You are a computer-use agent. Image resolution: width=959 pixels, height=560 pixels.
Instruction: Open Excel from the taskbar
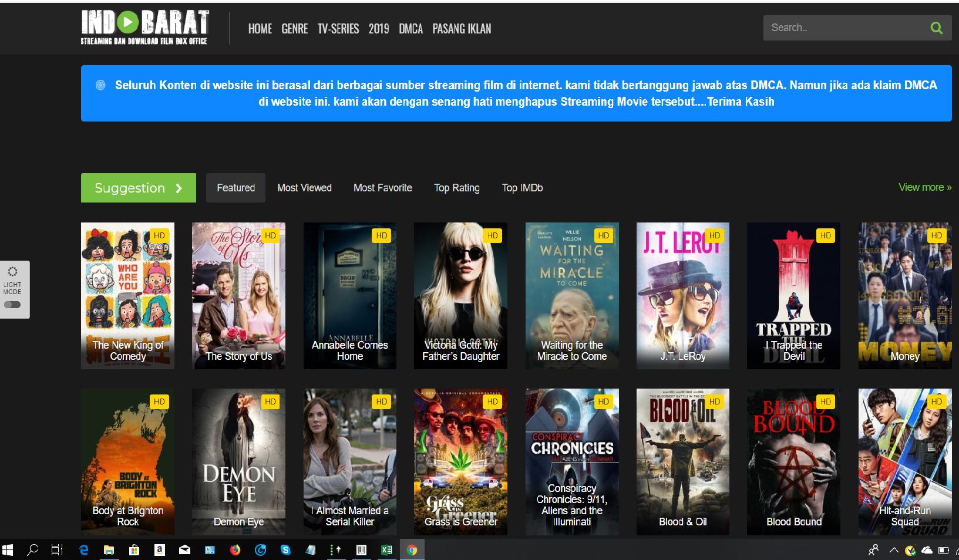pos(386,550)
